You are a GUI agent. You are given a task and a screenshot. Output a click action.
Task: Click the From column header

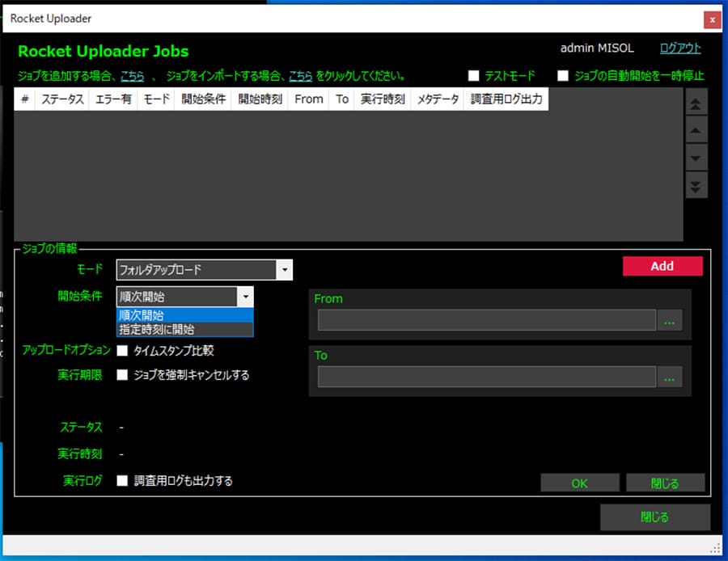coord(309,99)
